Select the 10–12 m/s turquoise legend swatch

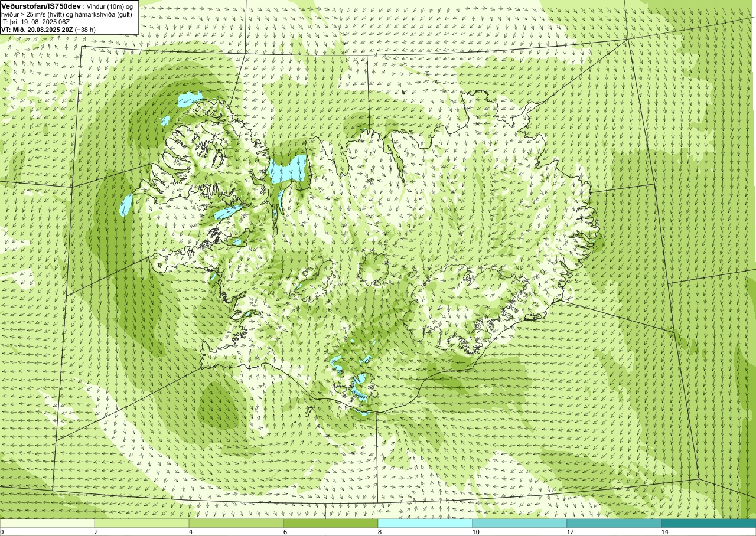[520, 523]
